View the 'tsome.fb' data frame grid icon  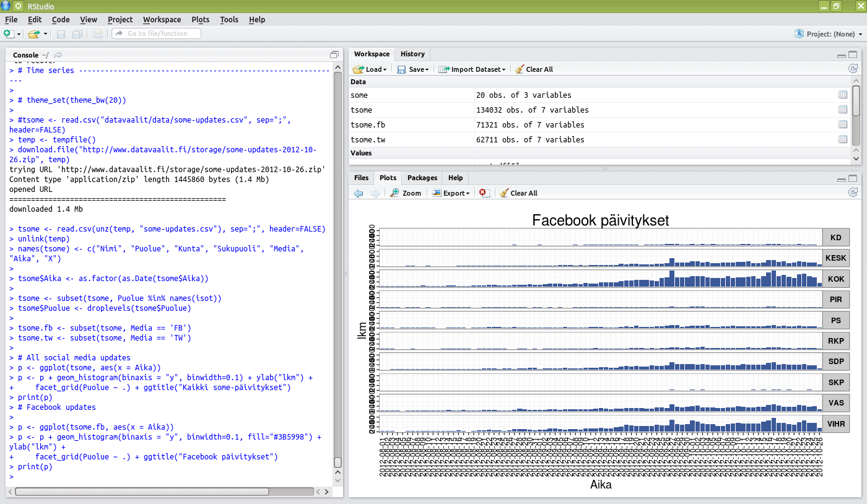[x=842, y=124]
